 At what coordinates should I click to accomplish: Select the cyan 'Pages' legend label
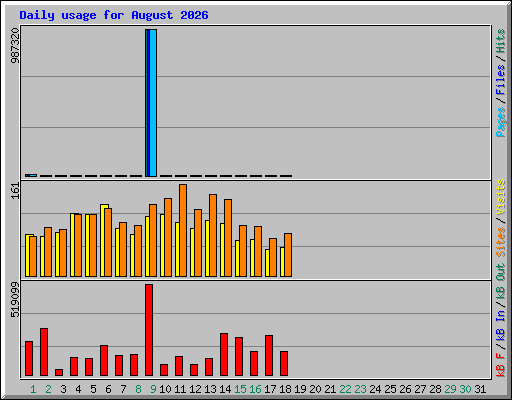tap(500, 122)
